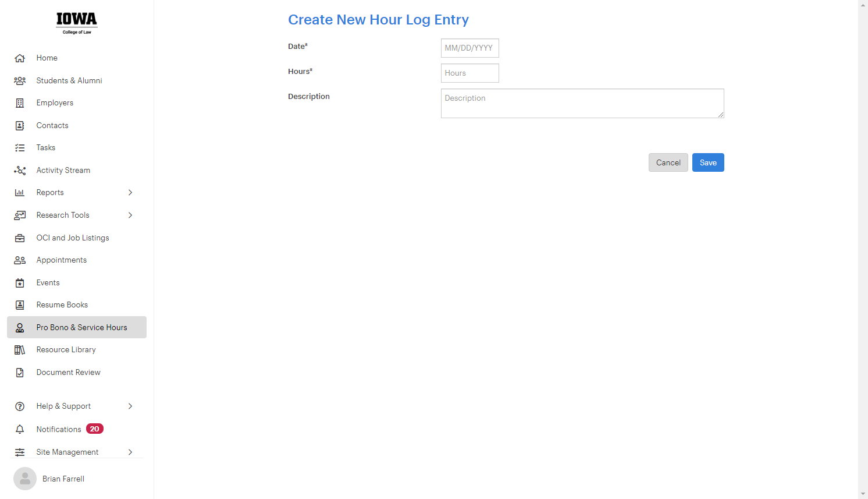Click the Appointments people icon
This screenshot has width=868, height=499.
click(20, 260)
